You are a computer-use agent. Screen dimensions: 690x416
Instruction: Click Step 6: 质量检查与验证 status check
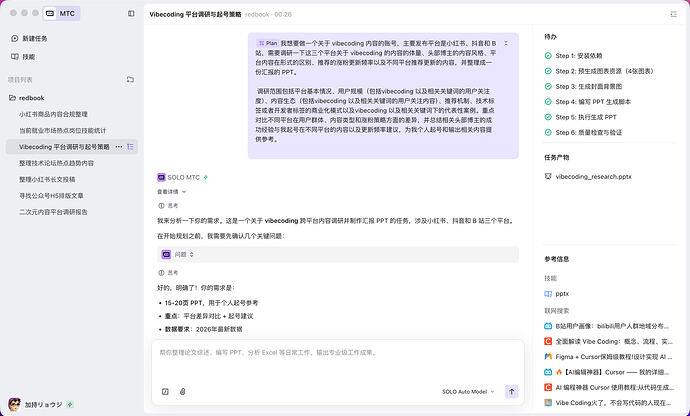pyautogui.click(x=548, y=133)
